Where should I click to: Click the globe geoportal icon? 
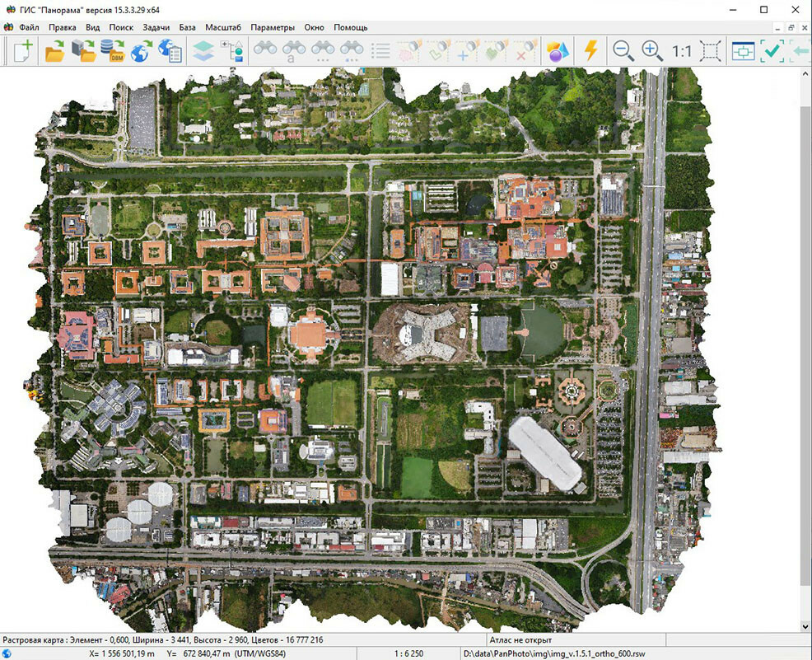pyautogui.click(x=141, y=51)
